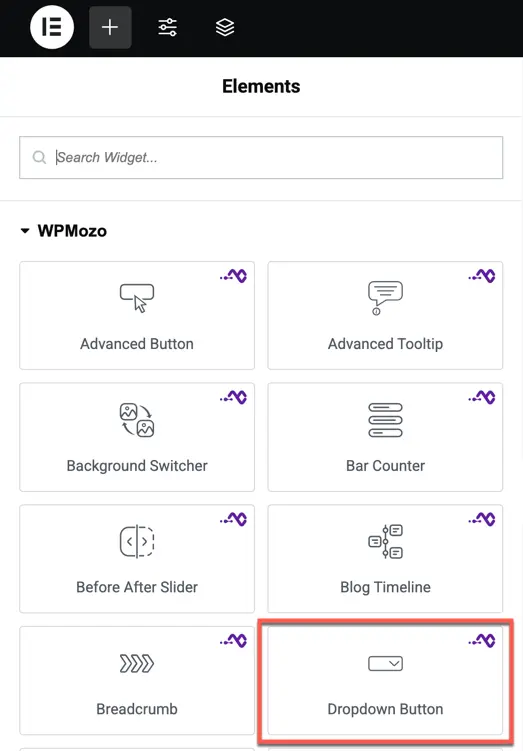
Task: Open the Structure layers icon
Action: click(225, 27)
